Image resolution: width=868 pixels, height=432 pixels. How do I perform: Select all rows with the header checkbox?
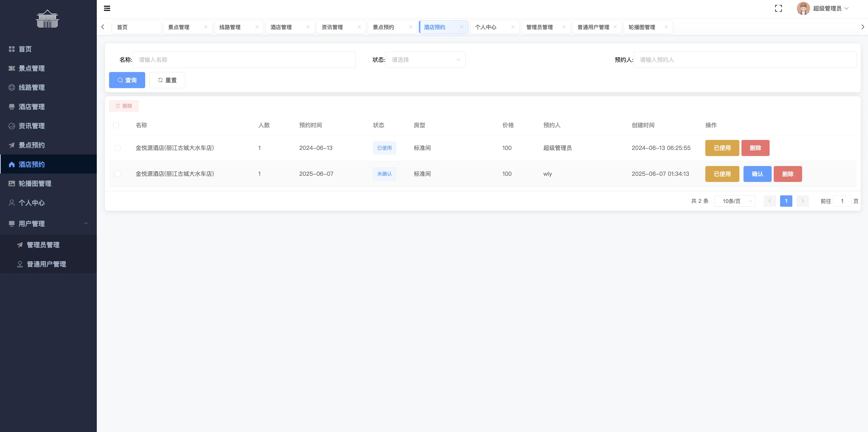[116, 125]
